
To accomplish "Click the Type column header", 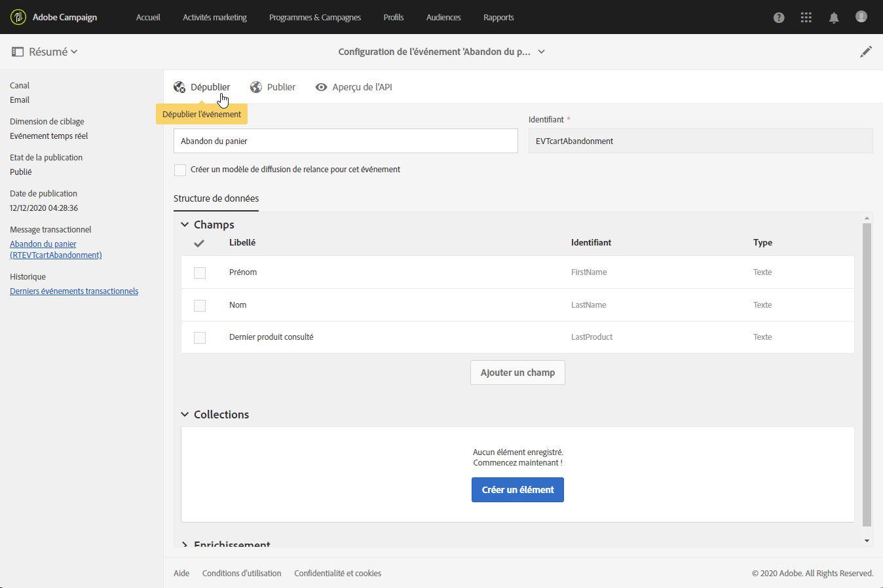I will click(762, 243).
